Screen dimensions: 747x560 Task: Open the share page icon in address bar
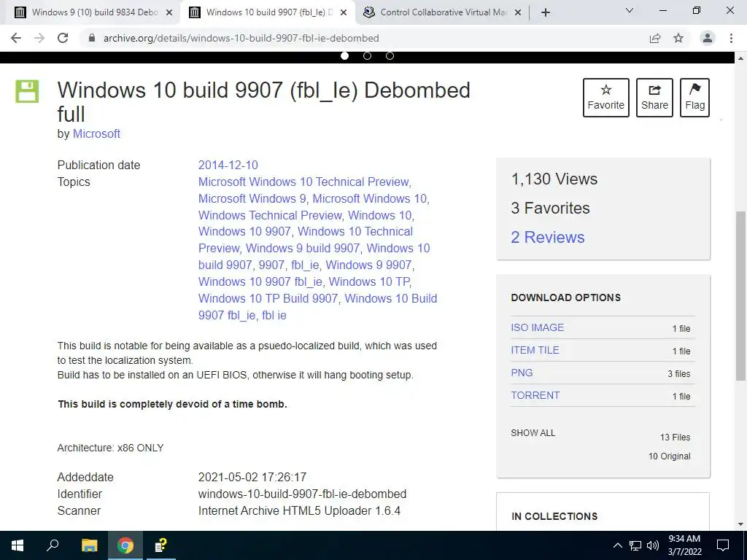coord(655,38)
